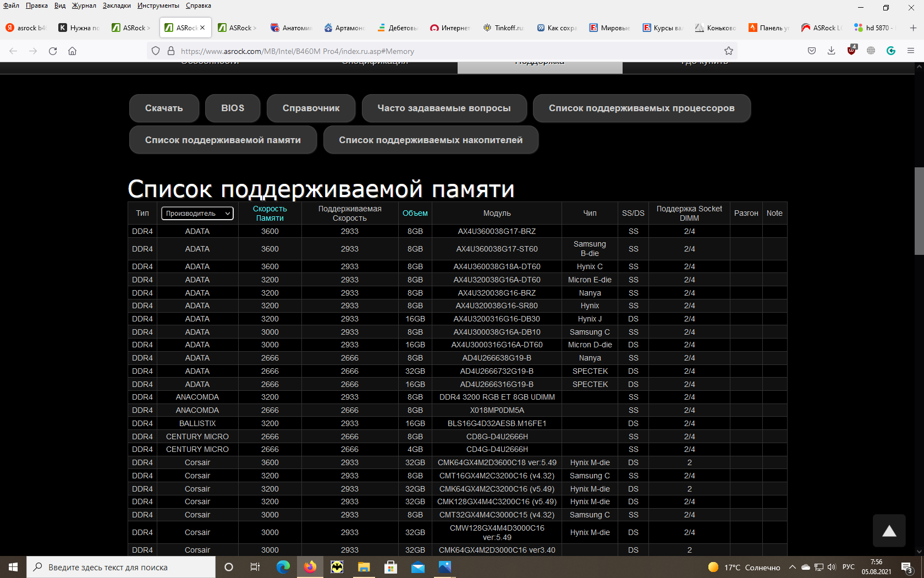Open Task View on the taskbar
Image resolution: width=924 pixels, height=578 pixels.
255,567
